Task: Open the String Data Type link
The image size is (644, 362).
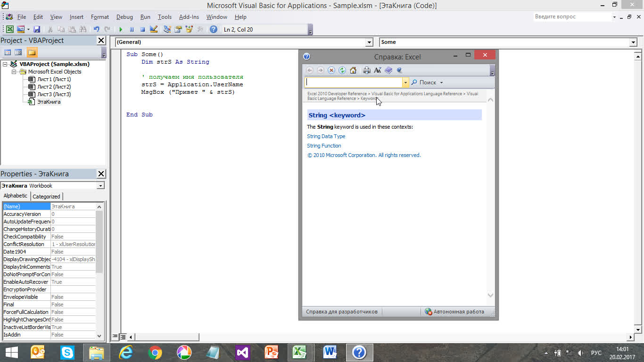Action: [x=326, y=136]
